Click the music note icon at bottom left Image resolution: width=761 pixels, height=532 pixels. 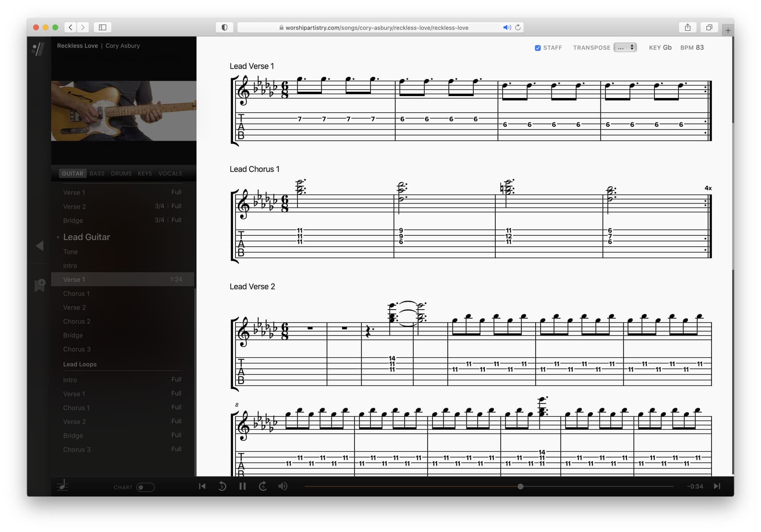pos(62,486)
